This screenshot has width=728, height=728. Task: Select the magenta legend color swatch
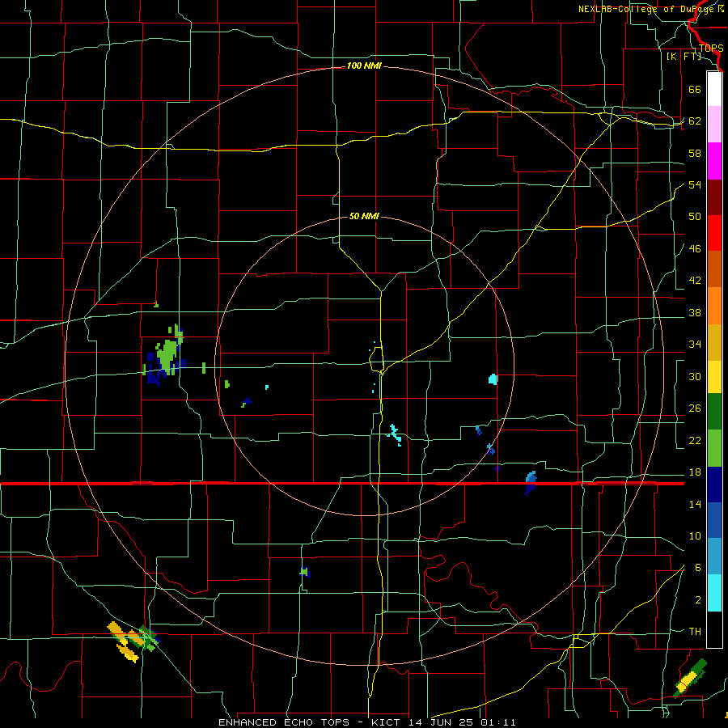(714, 161)
